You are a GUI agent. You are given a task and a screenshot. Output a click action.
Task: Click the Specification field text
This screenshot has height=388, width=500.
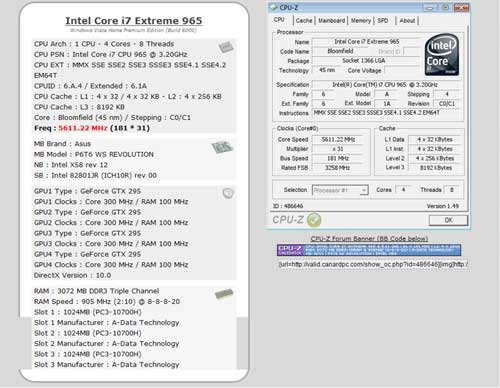pos(387,85)
